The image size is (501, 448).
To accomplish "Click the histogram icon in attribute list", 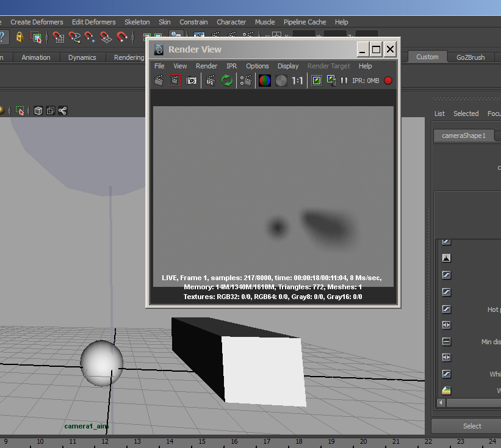I will point(446,258).
